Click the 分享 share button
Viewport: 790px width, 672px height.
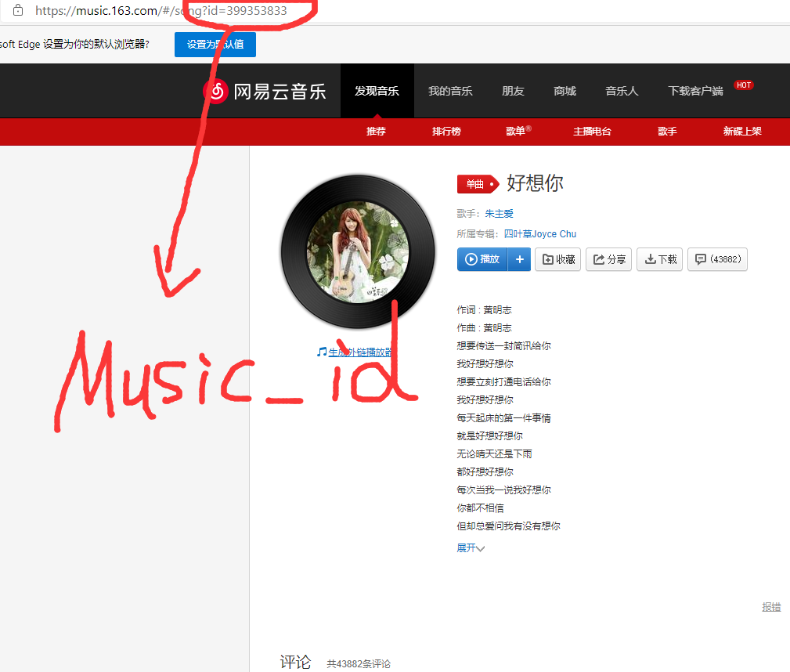coord(608,259)
